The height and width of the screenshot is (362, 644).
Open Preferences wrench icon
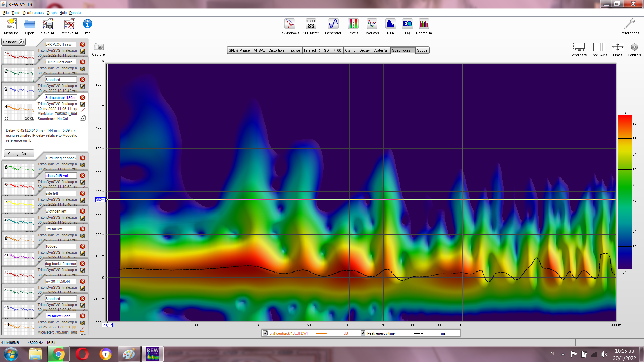coord(629,27)
